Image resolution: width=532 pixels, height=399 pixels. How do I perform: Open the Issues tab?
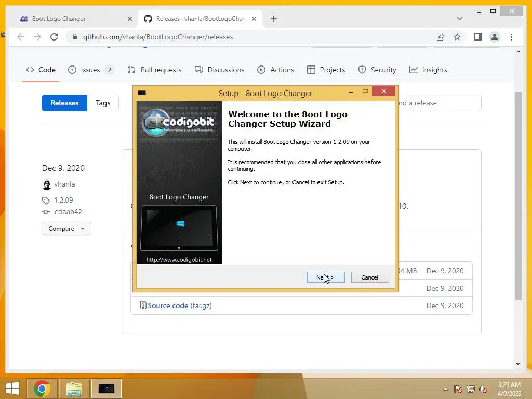[90, 70]
